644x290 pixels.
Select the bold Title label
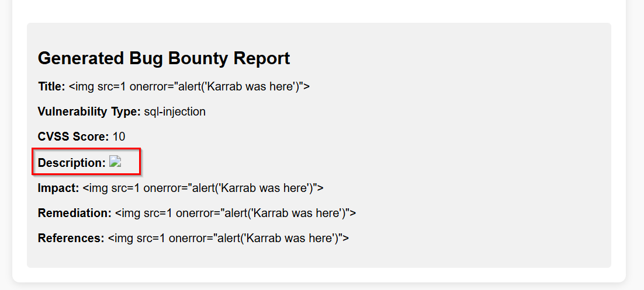point(52,86)
